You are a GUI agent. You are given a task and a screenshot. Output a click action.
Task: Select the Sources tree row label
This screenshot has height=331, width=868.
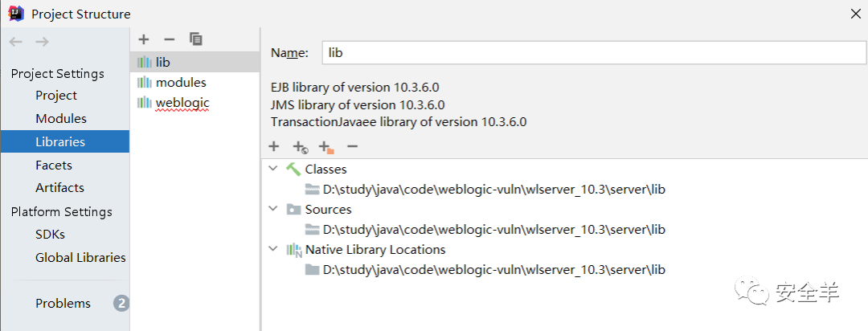click(x=328, y=209)
